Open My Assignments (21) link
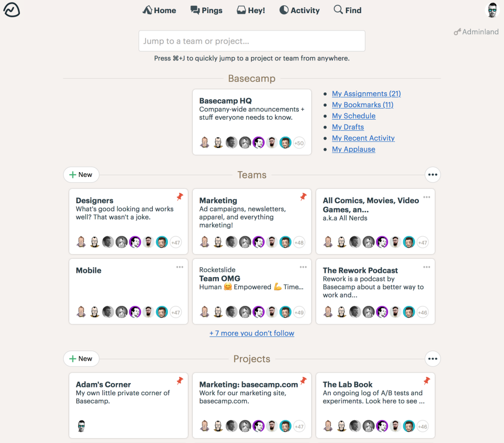This screenshot has width=504, height=443. pos(366,94)
